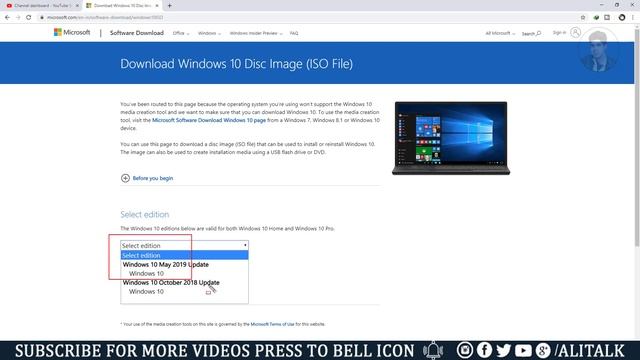Open Windows Insider Preview menu
This screenshot has height=360, width=640.
tap(256, 33)
